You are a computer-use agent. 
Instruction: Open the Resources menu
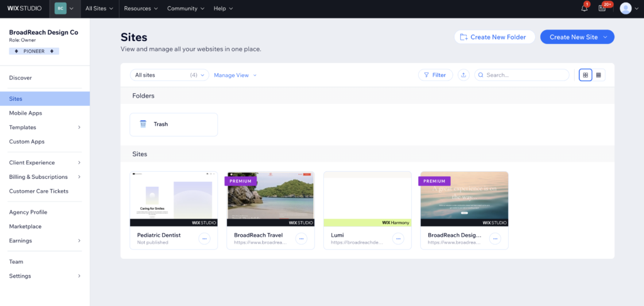(x=141, y=9)
